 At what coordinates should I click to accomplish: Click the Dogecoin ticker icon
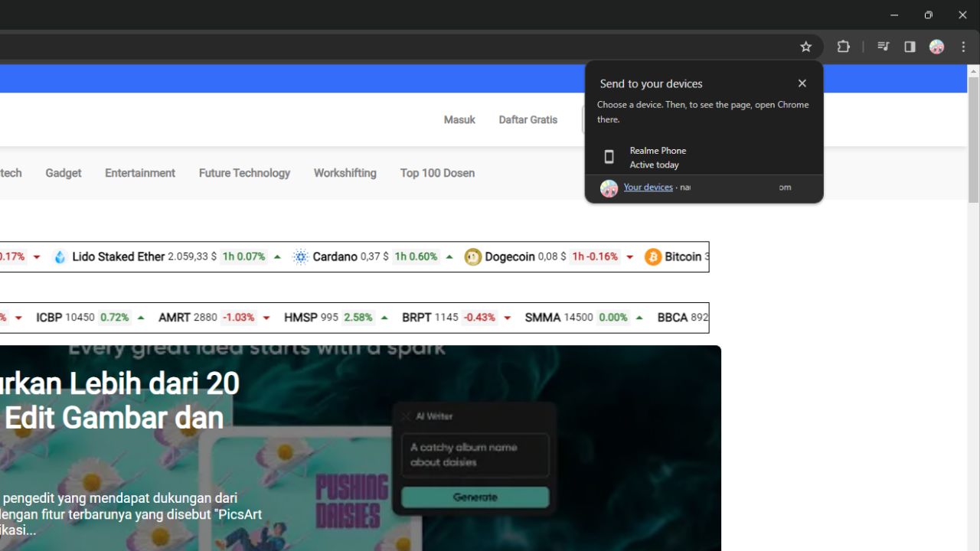pos(472,257)
